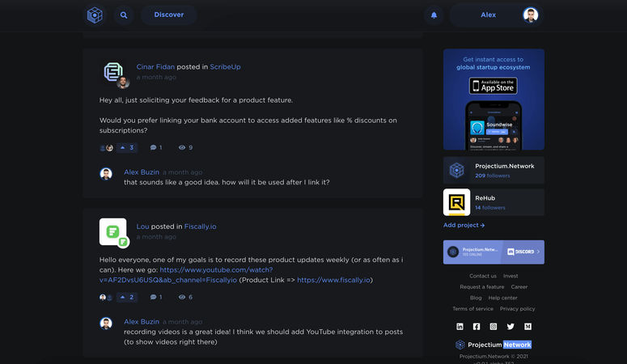Open the Instagram social icon
627x364 pixels.
[x=494, y=327]
